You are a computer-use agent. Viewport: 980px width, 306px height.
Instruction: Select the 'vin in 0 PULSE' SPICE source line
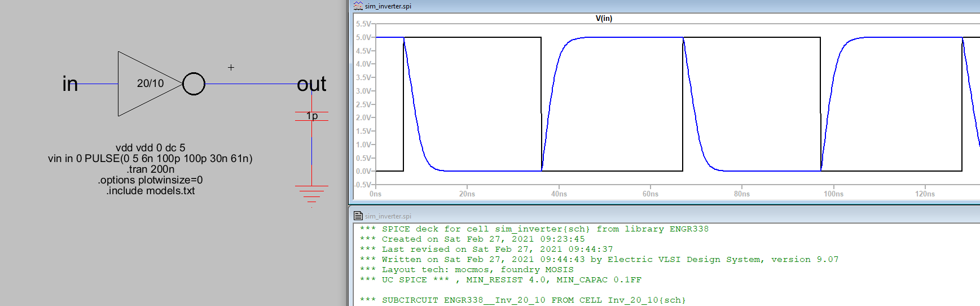pos(151,159)
